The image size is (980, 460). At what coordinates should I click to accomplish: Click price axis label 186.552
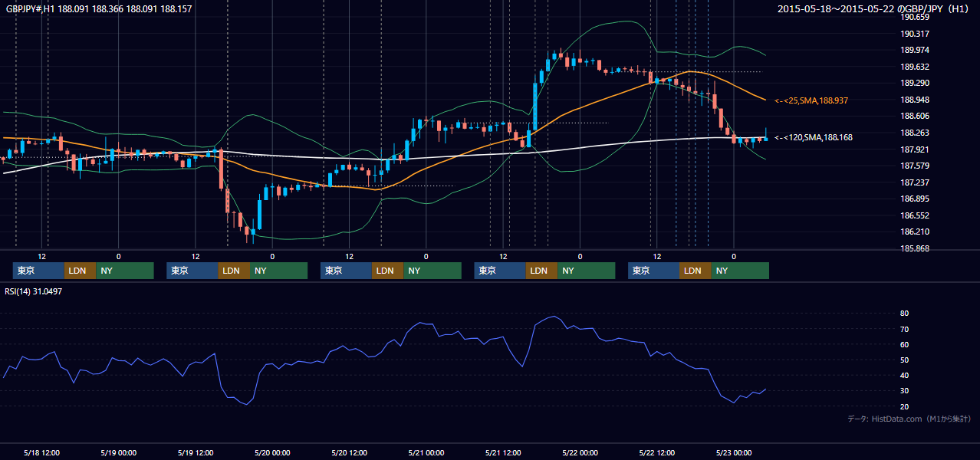point(915,215)
